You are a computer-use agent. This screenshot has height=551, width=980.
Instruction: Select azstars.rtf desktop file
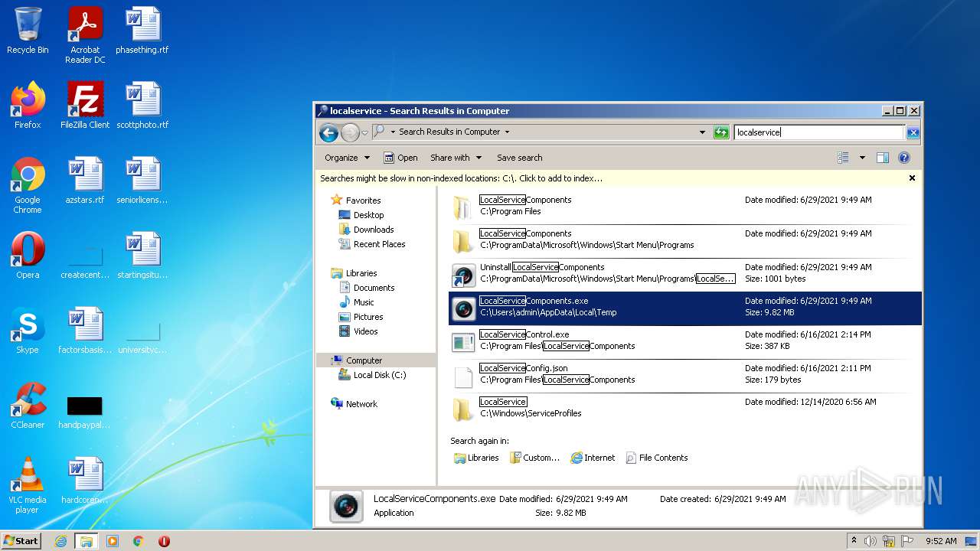(x=85, y=181)
